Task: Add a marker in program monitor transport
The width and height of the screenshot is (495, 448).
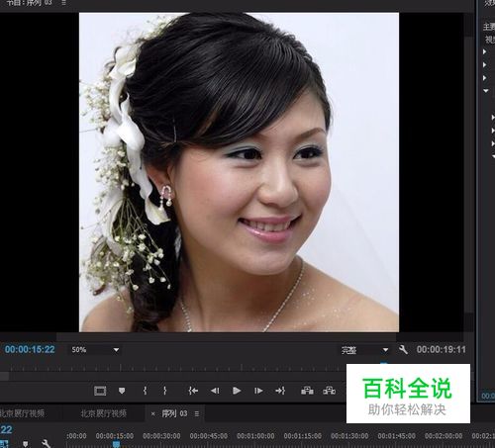Action: 122,391
